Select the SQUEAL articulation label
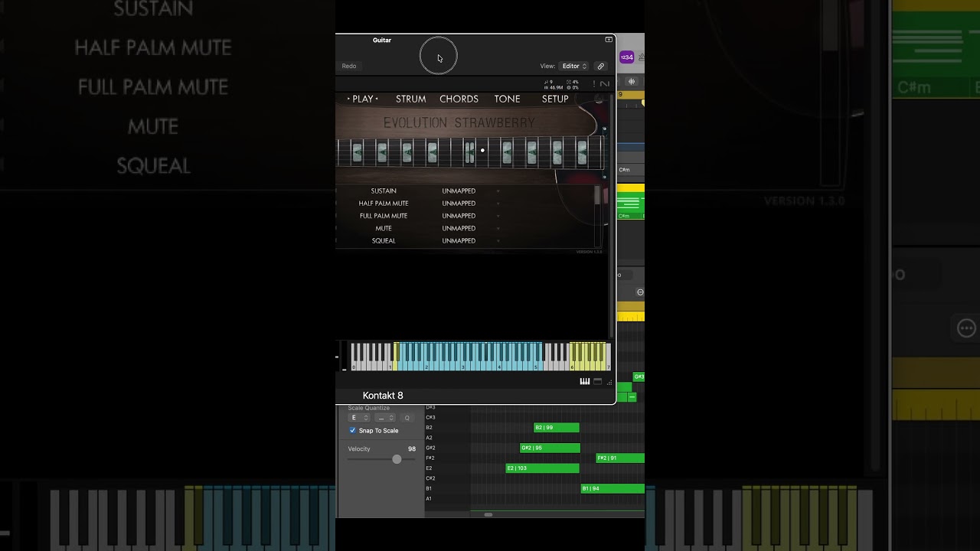This screenshot has height=551, width=980. coord(384,240)
